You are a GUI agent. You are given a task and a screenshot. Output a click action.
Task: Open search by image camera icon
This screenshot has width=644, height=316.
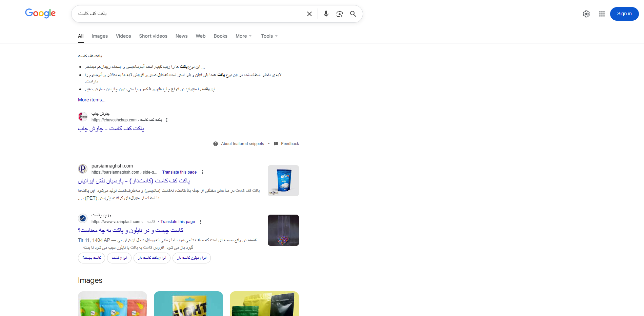coord(340,14)
